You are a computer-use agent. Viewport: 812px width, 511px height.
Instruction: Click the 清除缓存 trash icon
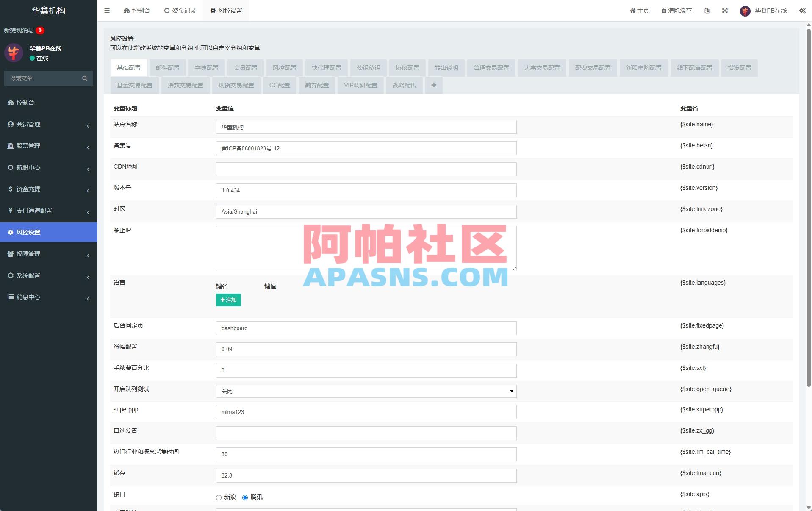click(664, 11)
